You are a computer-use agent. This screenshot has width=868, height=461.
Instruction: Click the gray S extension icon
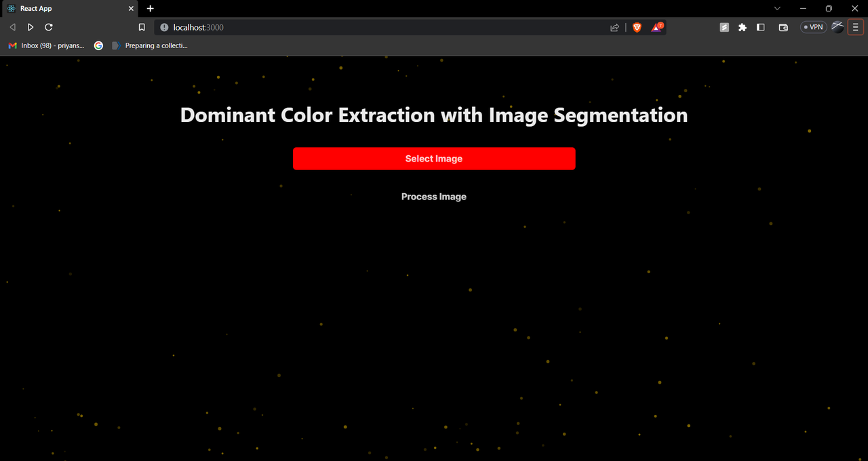coord(724,27)
